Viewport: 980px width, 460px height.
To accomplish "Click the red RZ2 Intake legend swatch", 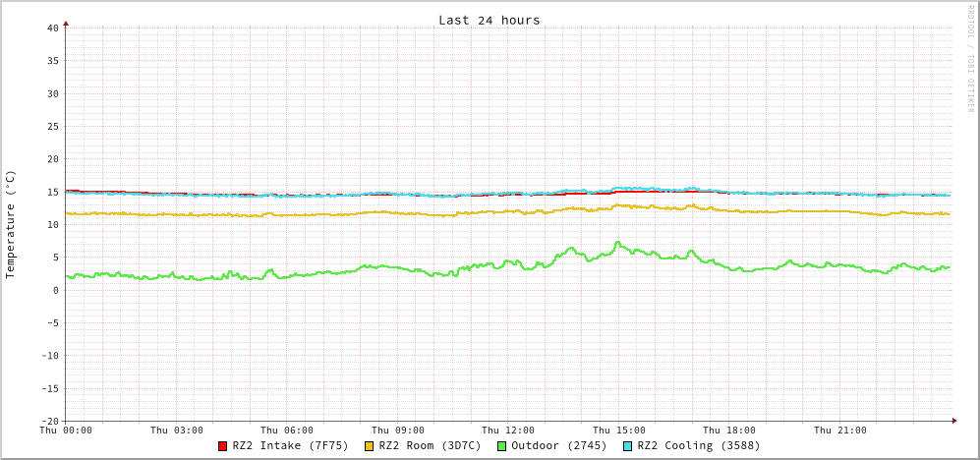I will click(223, 446).
